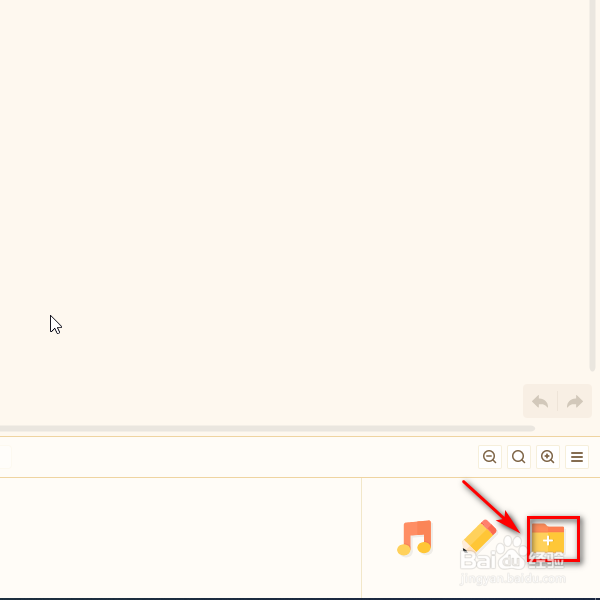Click the add folder plus icon
This screenshot has height=600, width=600.
(548, 540)
